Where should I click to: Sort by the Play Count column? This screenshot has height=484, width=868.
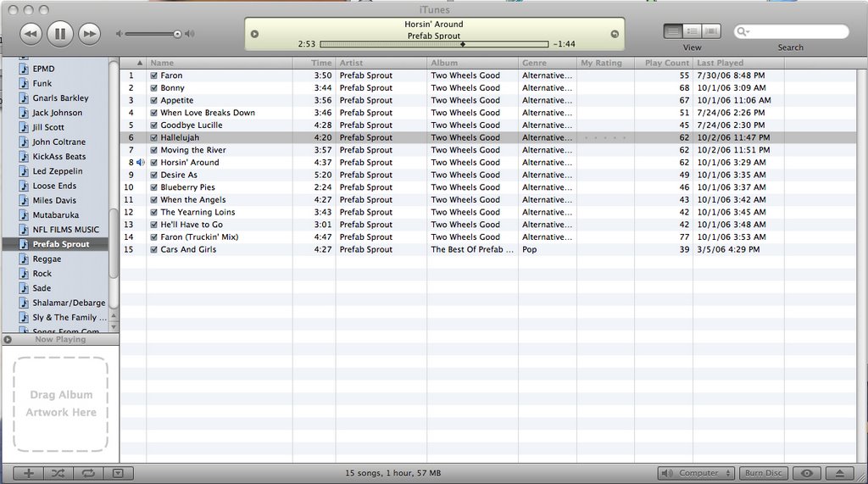point(663,63)
